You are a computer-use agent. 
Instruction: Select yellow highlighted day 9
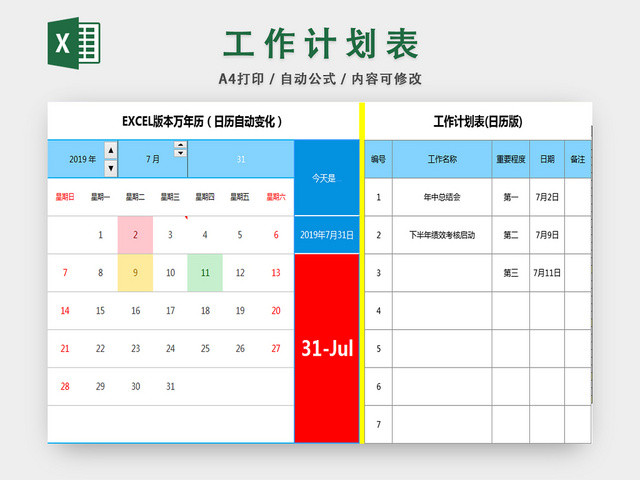135,273
